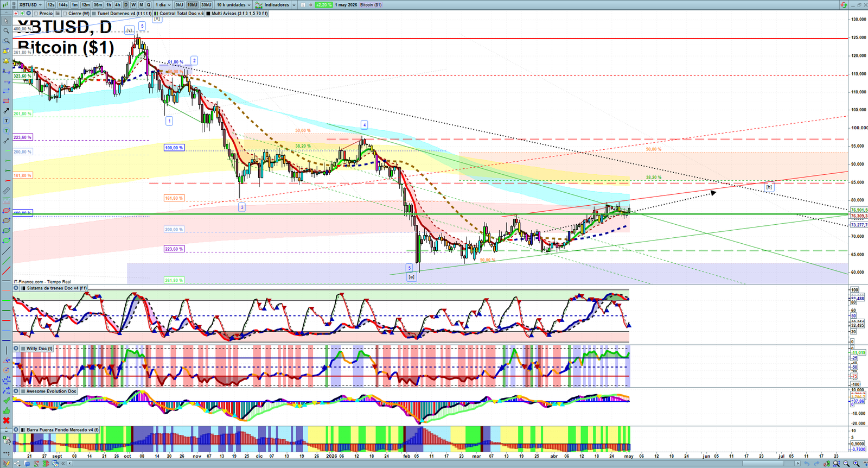Click the red plus icon beside Precio
This screenshot has height=468, width=868.
[16, 13]
